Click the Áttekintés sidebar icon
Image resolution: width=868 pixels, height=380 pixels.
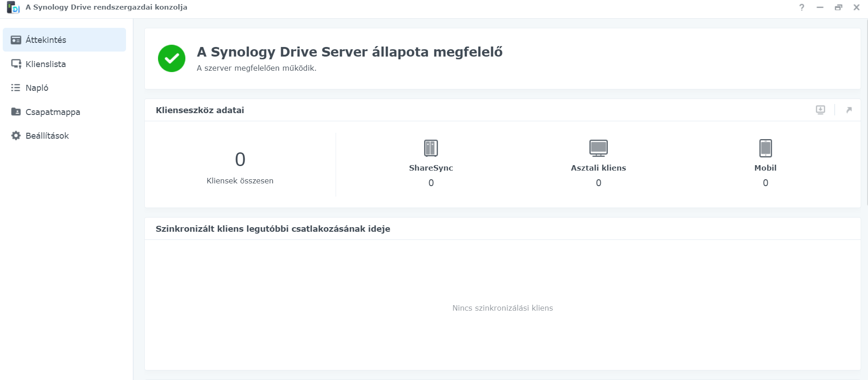[x=16, y=40]
